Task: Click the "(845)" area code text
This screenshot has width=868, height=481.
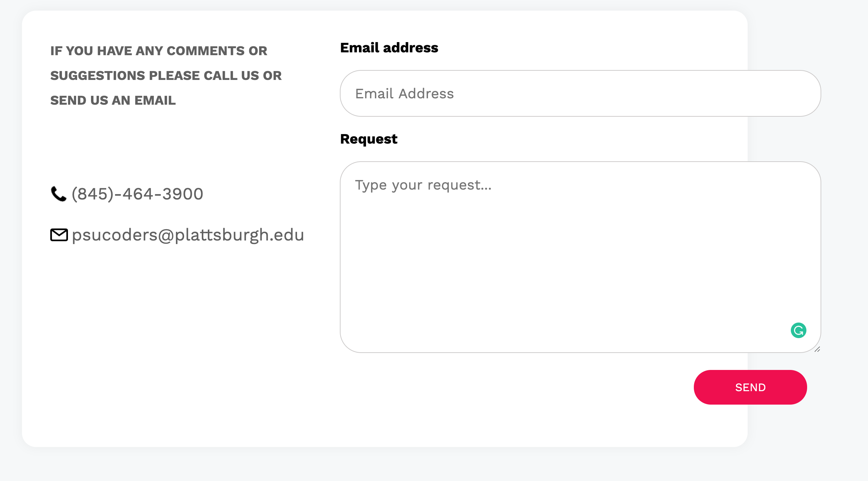Action: [92, 194]
